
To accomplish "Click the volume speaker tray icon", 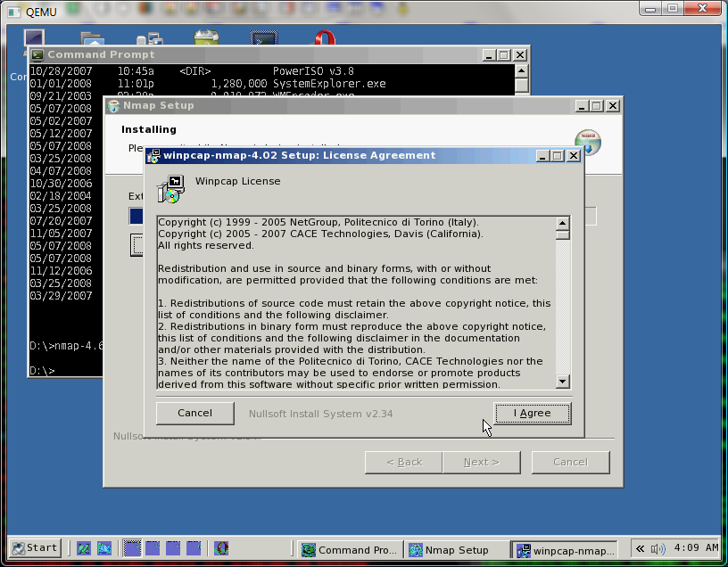I will pos(658,548).
